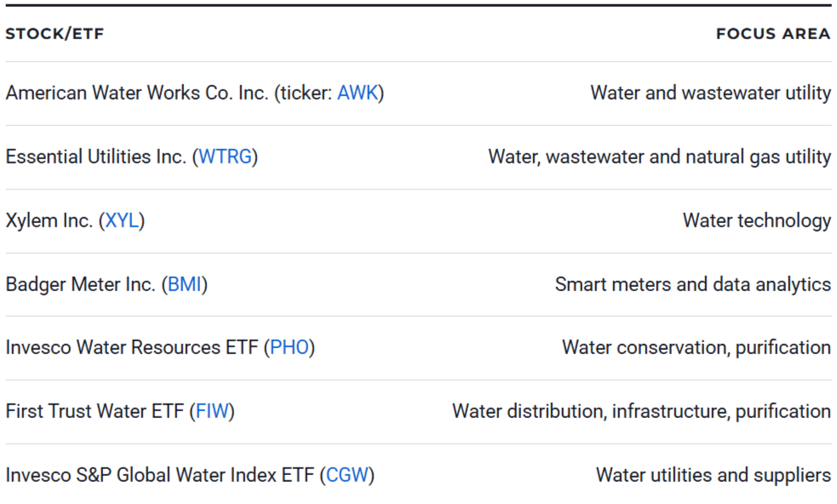
Task: Select the 'Water and wastewater utility' cell
Action: [x=710, y=93]
